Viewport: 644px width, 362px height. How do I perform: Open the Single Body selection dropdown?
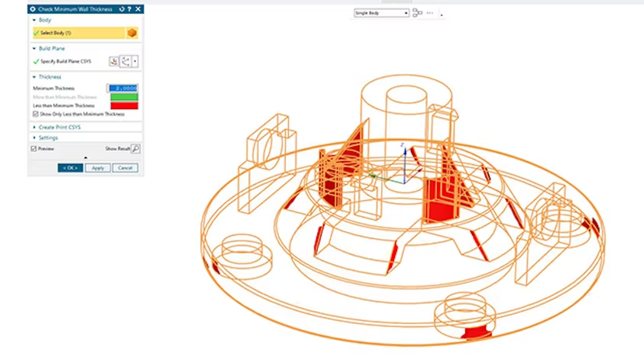point(381,13)
